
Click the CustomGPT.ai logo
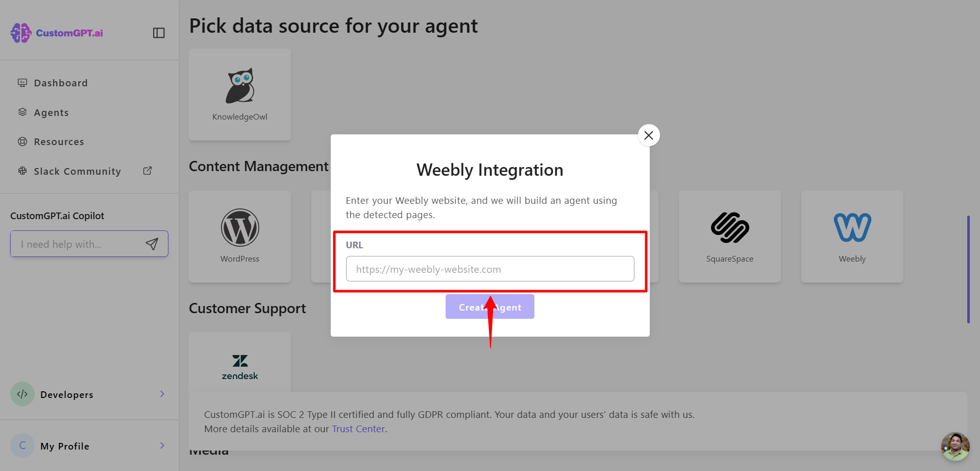[57, 33]
